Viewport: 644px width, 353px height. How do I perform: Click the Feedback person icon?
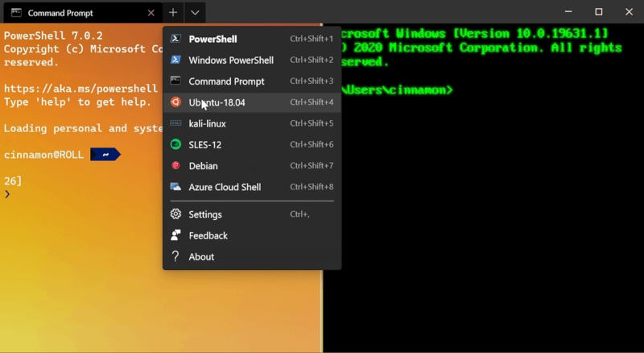(175, 235)
